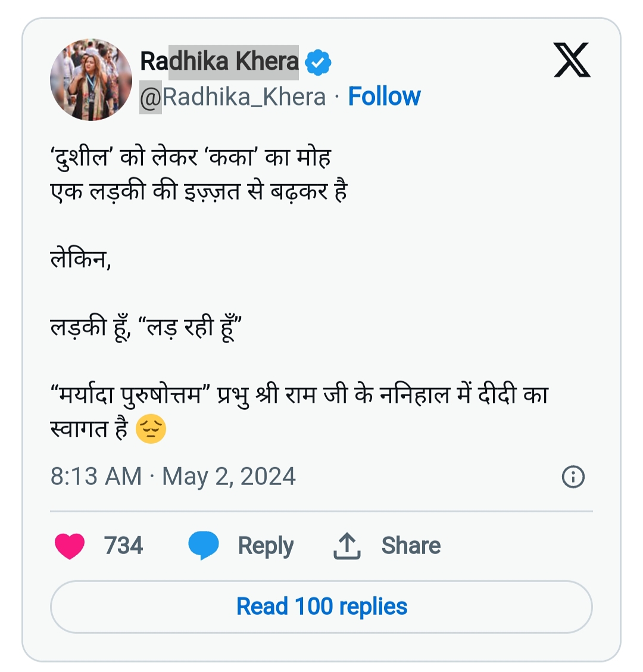Click the blue reply bubble icon
This screenshot has width=643, height=672.
click(204, 546)
